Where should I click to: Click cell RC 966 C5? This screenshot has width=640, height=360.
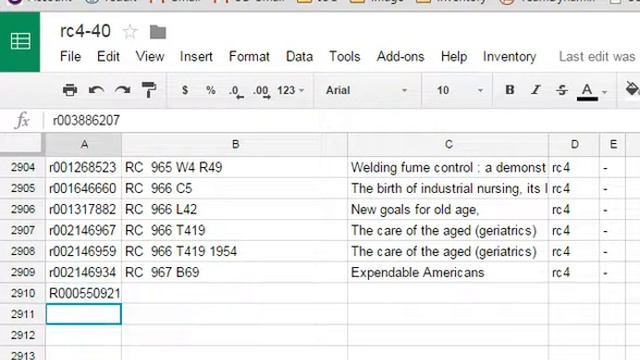tap(235, 189)
